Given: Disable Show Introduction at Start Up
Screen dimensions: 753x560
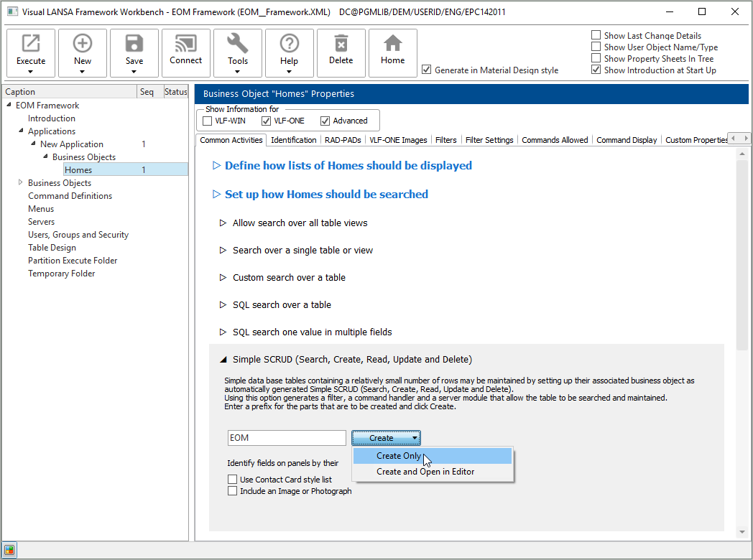Looking at the screenshot, I should point(596,70).
